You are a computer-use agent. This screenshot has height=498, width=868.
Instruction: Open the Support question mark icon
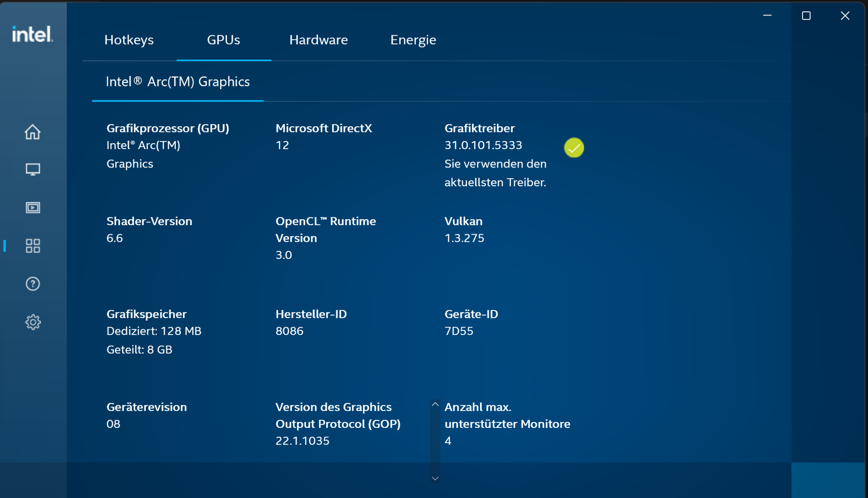[33, 284]
